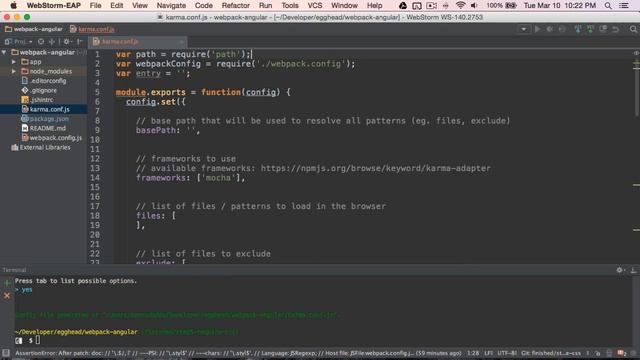Hide the Project tool window icon
Viewport: 640px width, 360px height.
point(80,42)
